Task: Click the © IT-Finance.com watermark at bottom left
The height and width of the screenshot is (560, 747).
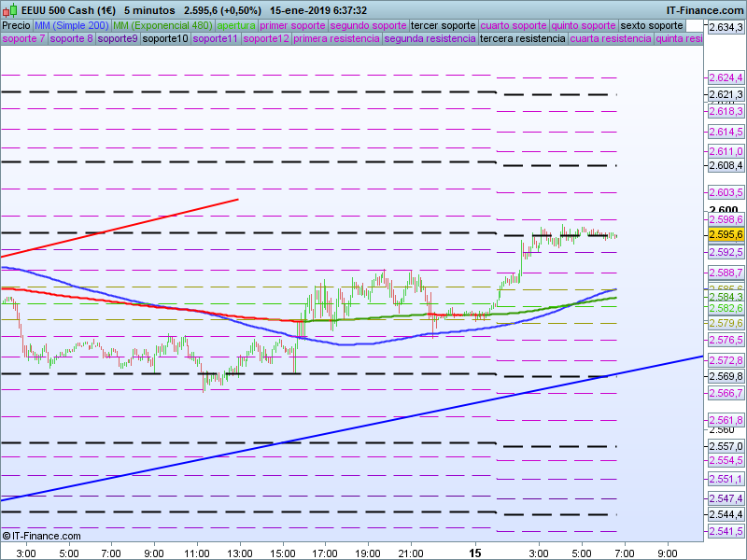Action: click(x=42, y=536)
